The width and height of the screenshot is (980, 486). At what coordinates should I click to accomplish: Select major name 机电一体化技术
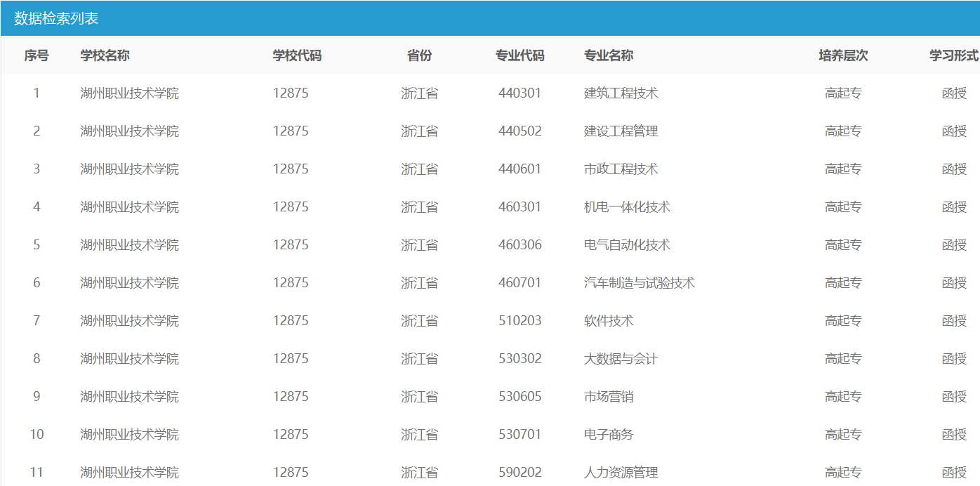pyautogui.click(x=628, y=207)
